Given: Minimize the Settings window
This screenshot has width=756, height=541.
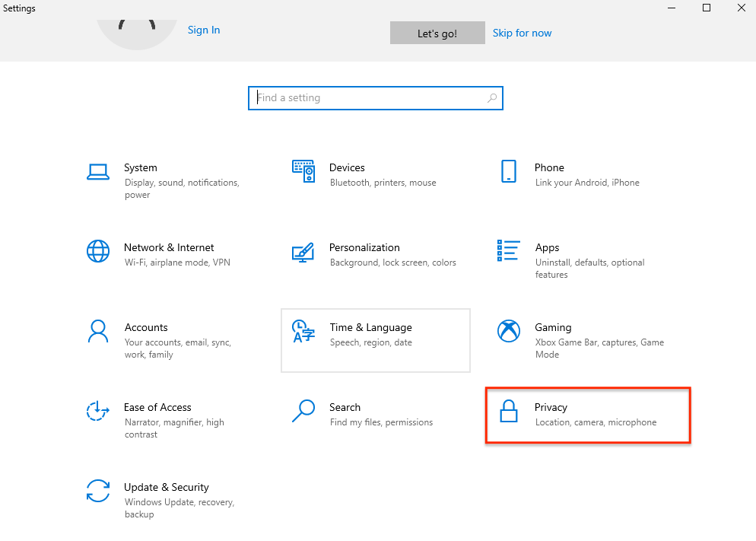Looking at the screenshot, I should (x=672, y=8).
